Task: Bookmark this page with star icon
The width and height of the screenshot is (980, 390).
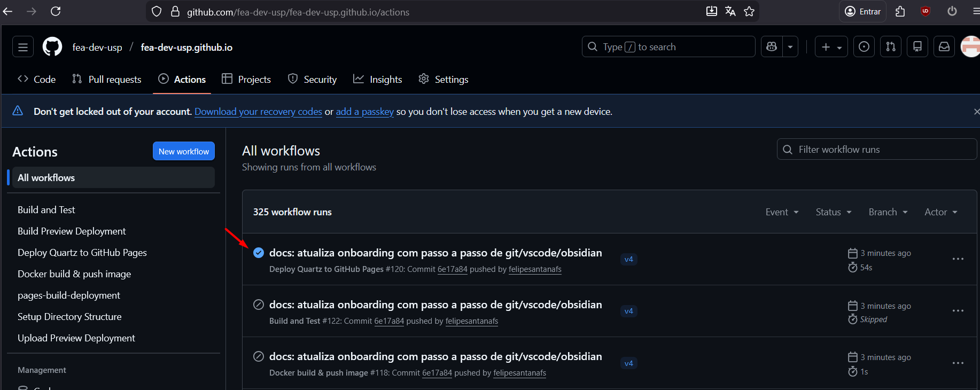Action: pos(749,12)
